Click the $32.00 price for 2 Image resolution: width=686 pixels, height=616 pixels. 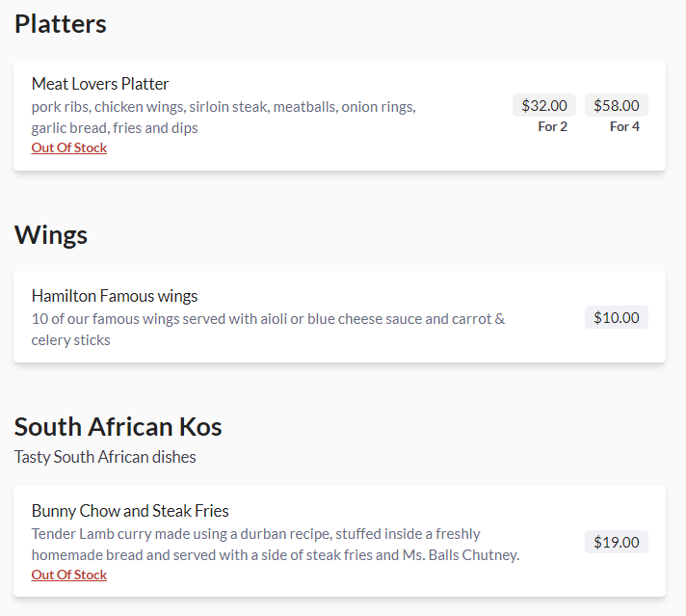(544, 105)
